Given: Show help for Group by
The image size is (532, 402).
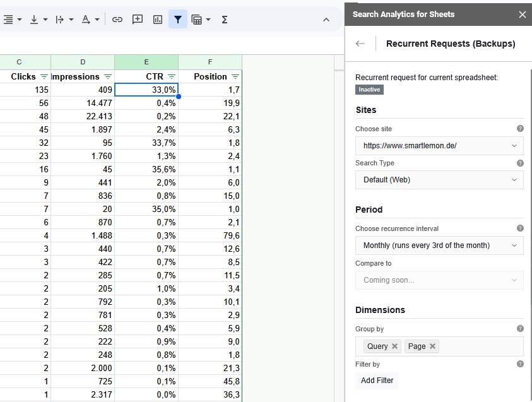Looking at the screenshot, I should pos(520,328).
